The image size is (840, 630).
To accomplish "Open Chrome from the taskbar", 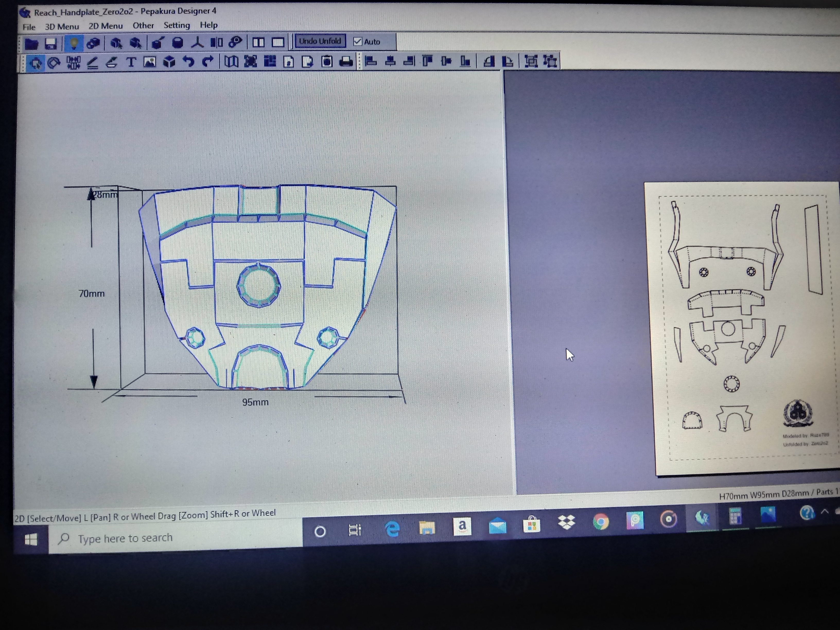I will 601,521.
